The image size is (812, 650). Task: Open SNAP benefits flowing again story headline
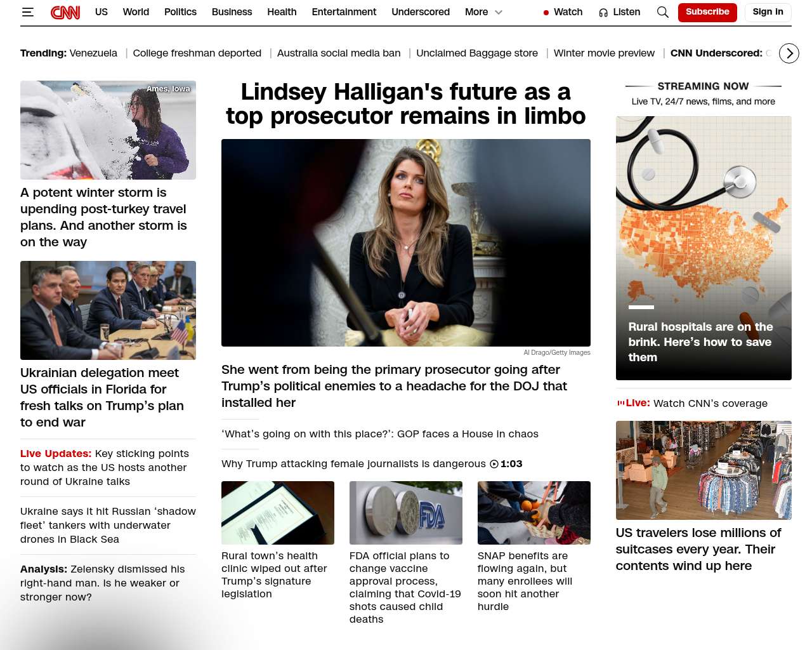click(x=525, y=581)
